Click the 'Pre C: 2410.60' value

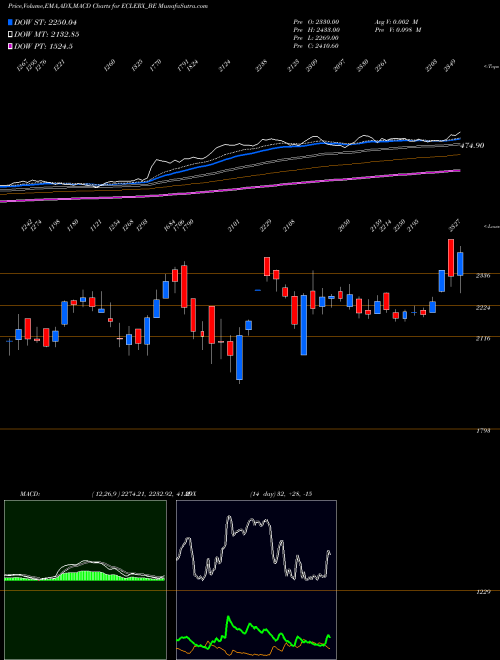pos(316,46)
